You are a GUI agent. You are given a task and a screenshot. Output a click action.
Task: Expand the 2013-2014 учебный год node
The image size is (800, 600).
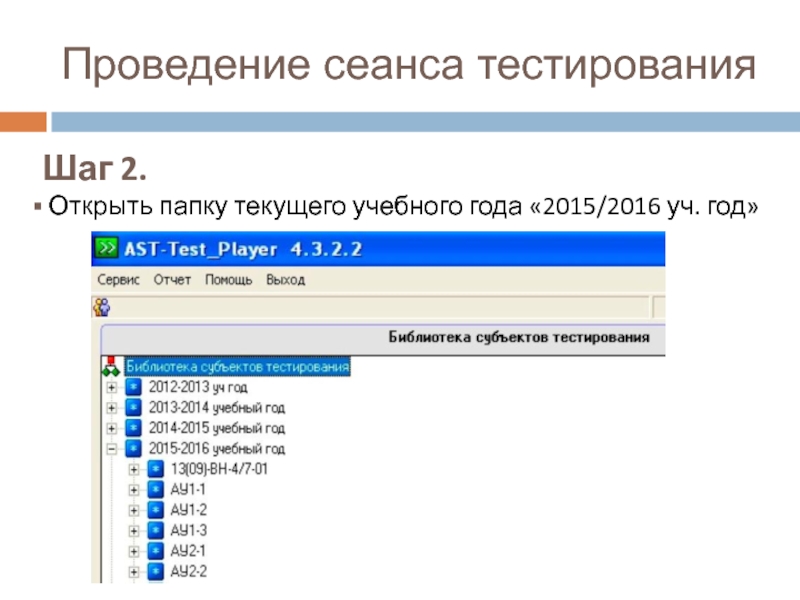pos(111,408)
